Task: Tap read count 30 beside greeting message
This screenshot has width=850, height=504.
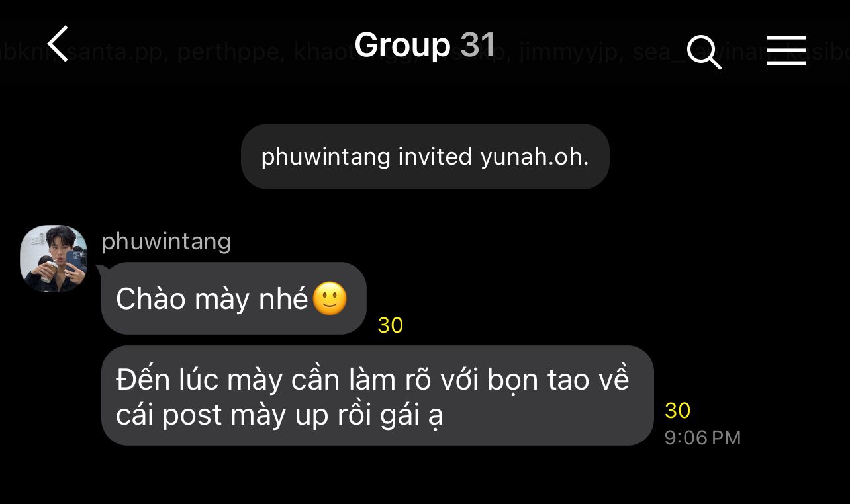Action: tap(391, 325)
